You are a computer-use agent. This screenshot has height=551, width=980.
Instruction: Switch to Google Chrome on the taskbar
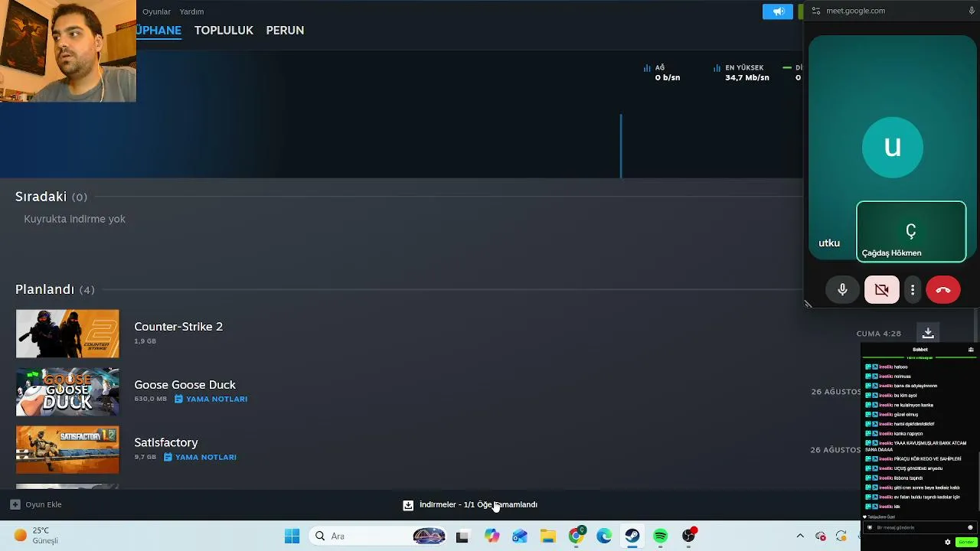(x=576, y=536)
